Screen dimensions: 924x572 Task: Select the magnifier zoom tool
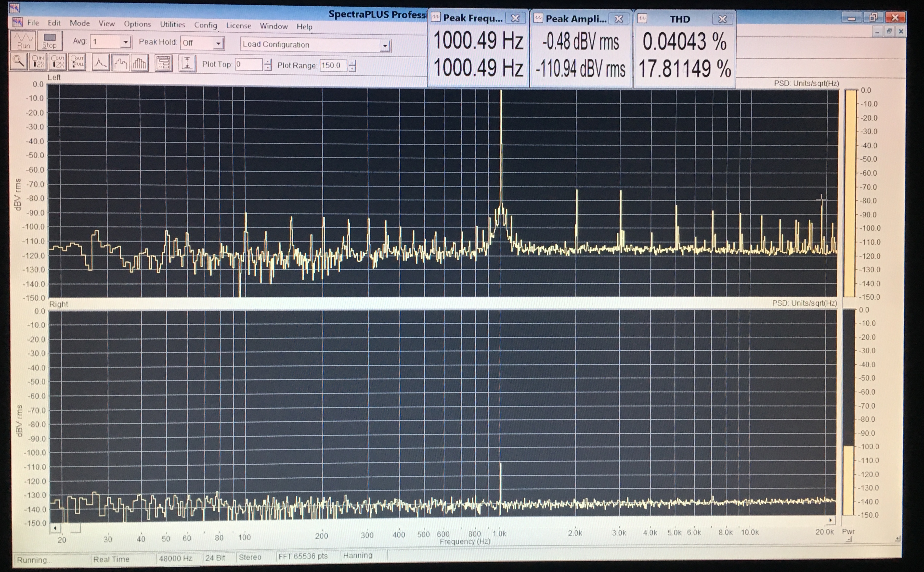pyautogui.click(x=19, y=61)
